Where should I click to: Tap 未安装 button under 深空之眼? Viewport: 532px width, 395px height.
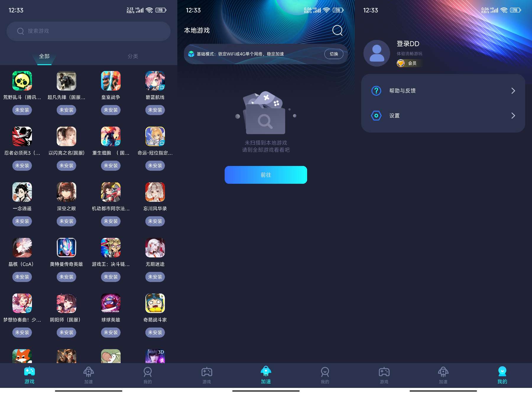click(x=66, y=221)
